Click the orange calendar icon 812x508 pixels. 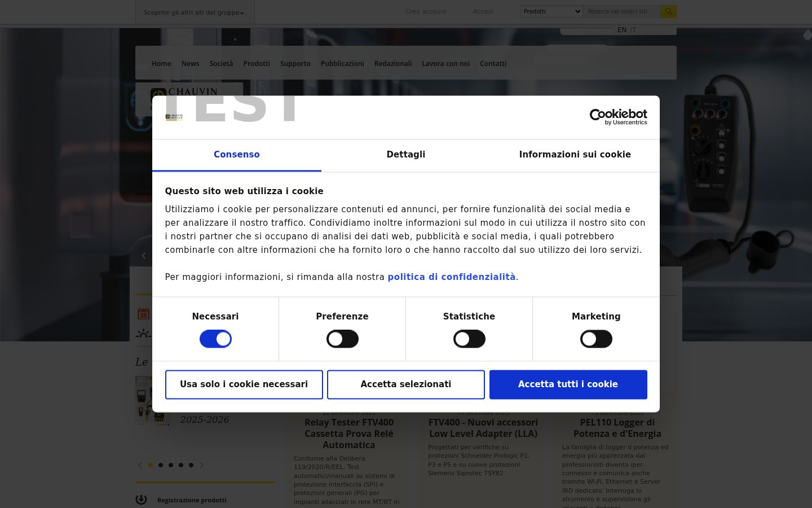point(143,314)
